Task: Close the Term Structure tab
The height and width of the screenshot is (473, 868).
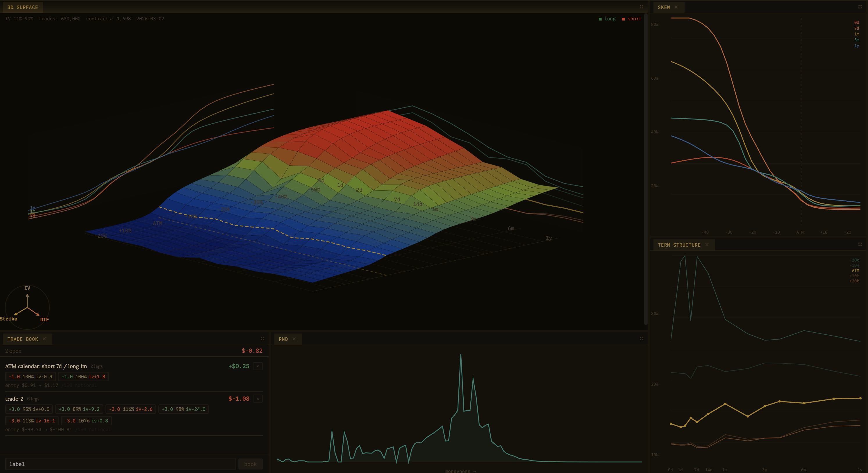Action: click(707, 245)
